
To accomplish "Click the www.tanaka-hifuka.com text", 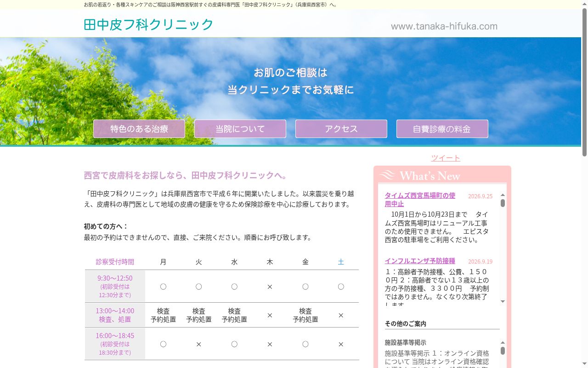I will pos(444,26).
